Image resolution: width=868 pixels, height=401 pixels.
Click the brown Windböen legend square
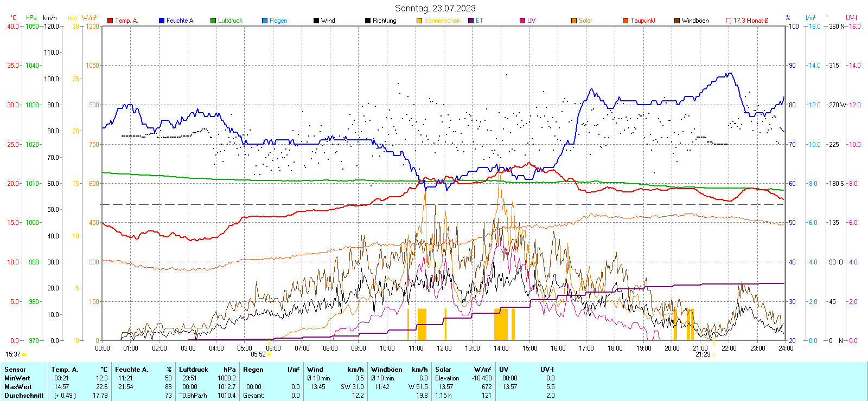(x=677, y=21)
